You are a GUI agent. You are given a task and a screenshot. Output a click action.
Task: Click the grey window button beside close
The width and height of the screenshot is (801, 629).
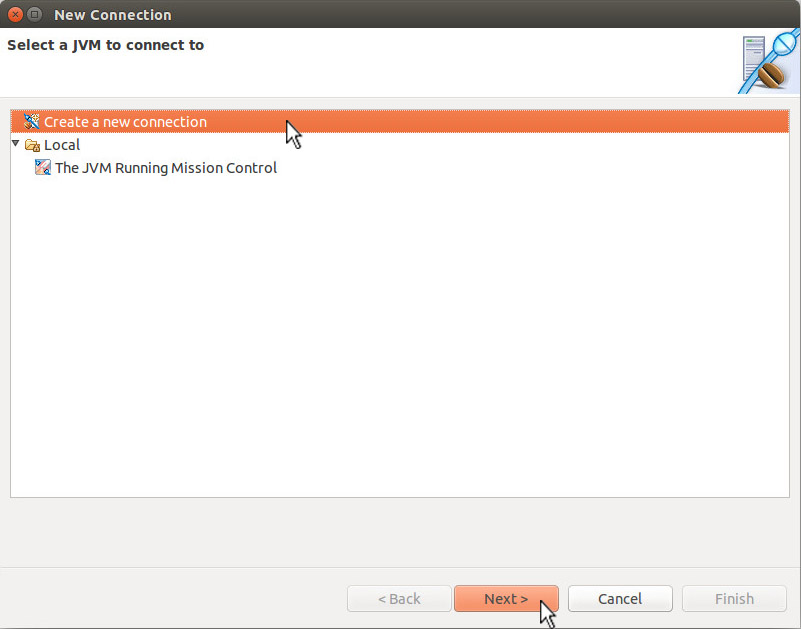(x=34, y=15)
